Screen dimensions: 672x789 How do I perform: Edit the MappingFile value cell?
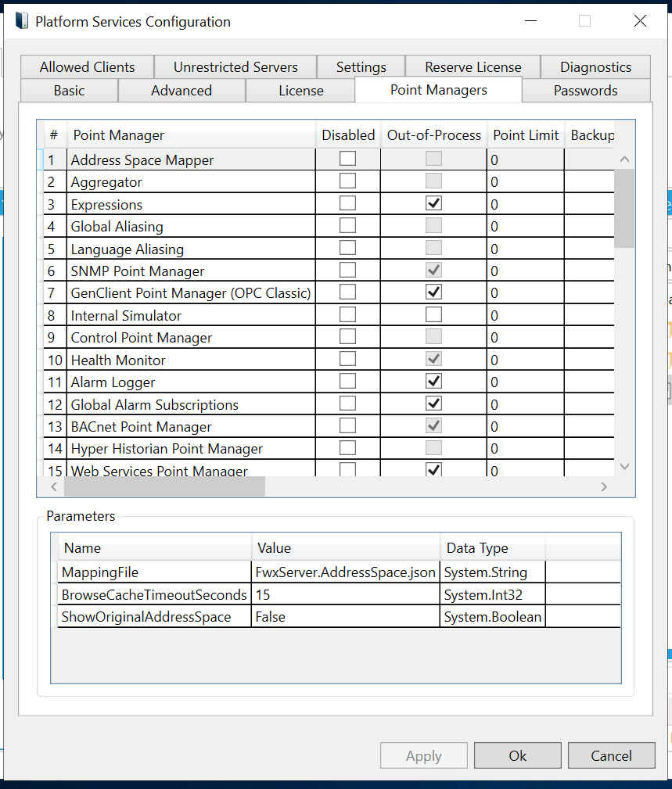pos(345,572)
